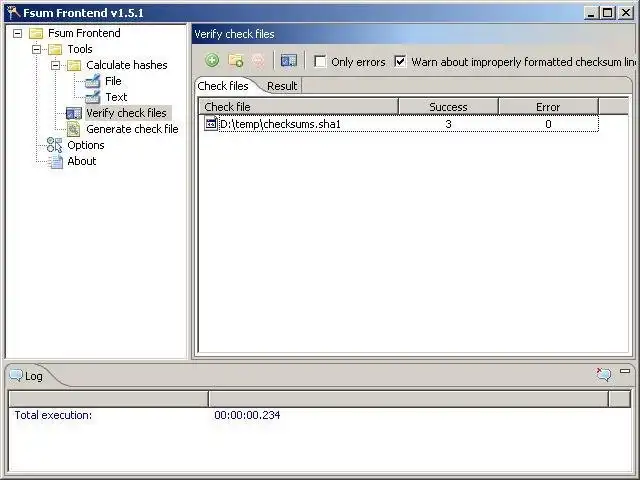The width and height of the screenshot is (640, 480).
Task: Click the Success count value 3
Action: (x=448, y=124)
